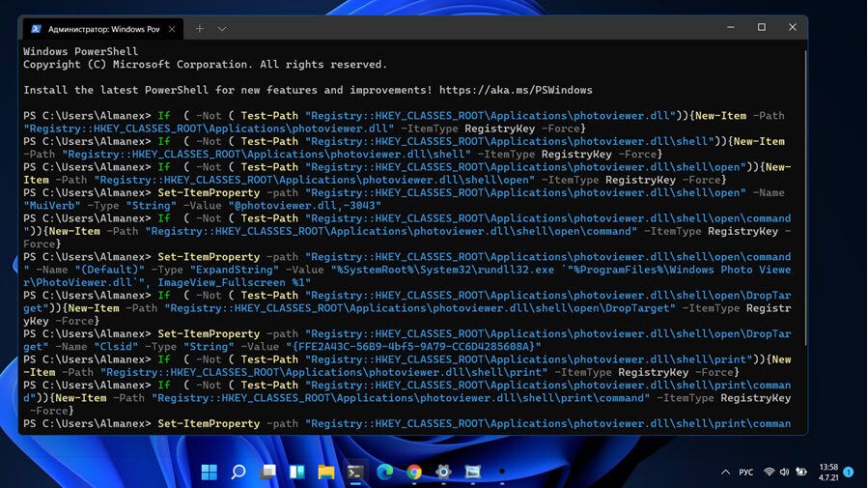
Task: Click the "Clsid" name string
Action: (116, 347)
